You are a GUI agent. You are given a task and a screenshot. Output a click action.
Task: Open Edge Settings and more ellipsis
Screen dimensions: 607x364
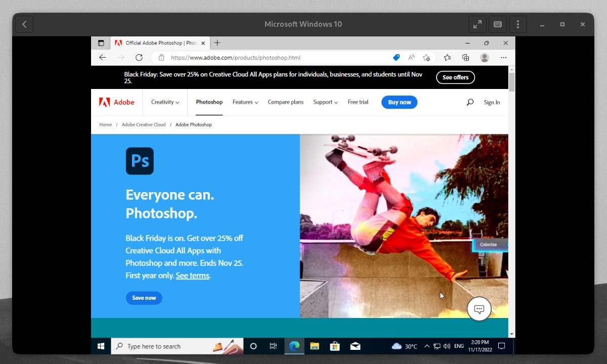click(x=503, y=58)
